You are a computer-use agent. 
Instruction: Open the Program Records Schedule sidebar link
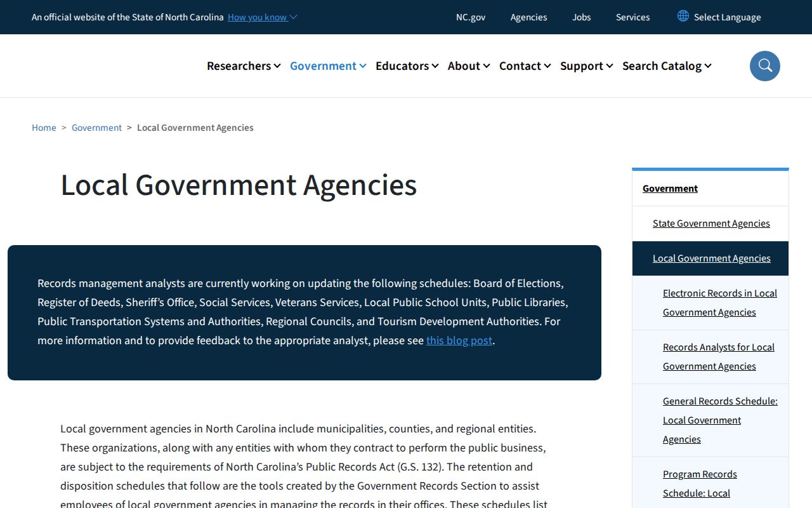point(700,484)
